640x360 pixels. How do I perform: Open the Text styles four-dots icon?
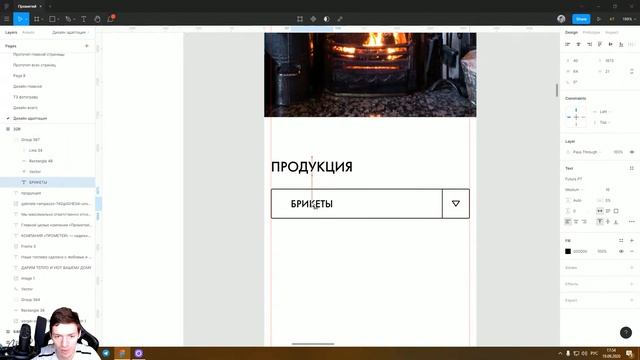[x=632, y=168]
